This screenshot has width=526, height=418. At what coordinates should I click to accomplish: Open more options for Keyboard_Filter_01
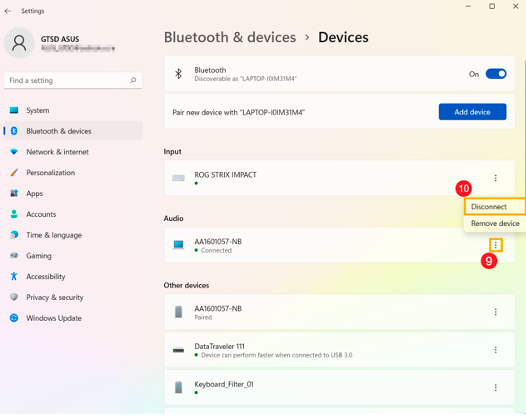[x=495, y=388]
